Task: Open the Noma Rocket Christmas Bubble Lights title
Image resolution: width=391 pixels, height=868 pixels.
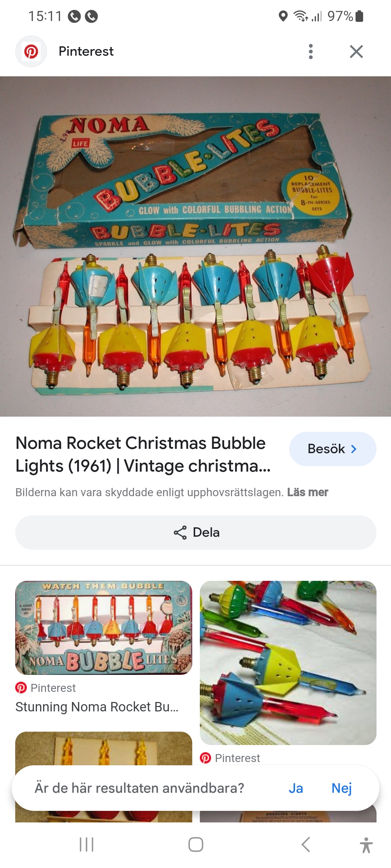Action: tap(143, 454)
